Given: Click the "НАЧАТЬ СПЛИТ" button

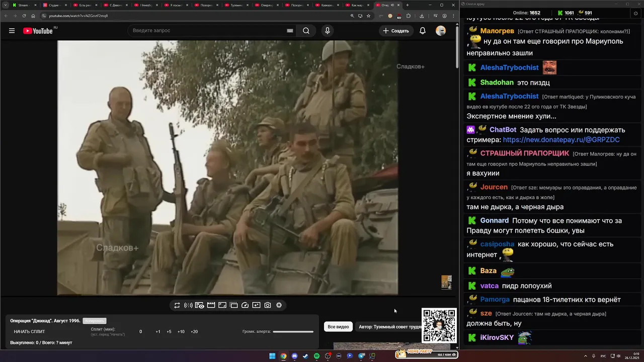Looking at the screenshot, I should click(x=29, y=332).
